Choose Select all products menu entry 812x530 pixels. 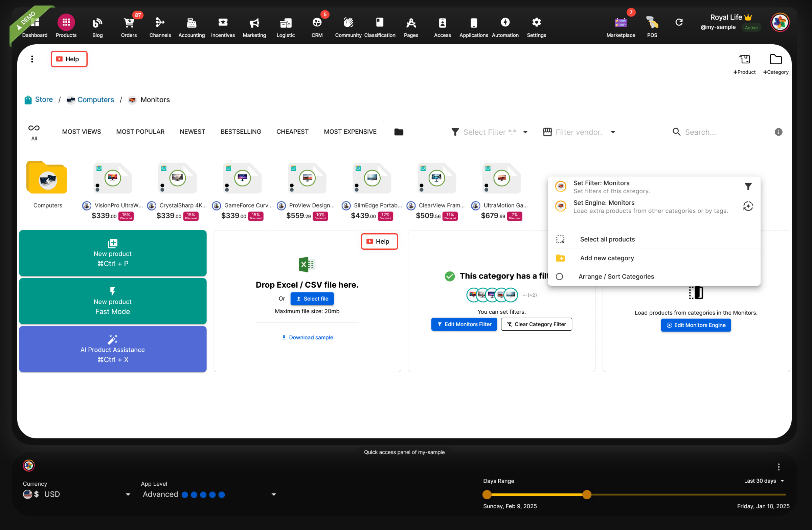pos(654,239)
